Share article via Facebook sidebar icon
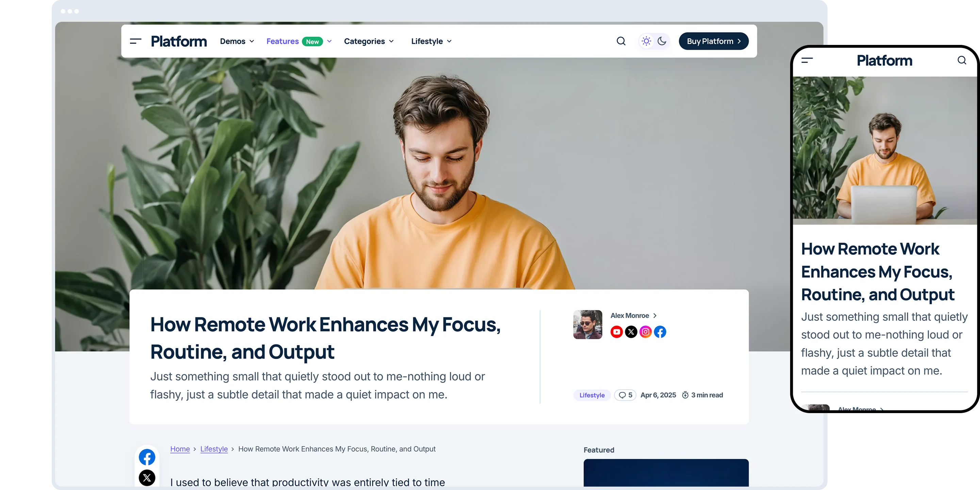The width and height of the screenshot is (980, 490). point(147,457)
